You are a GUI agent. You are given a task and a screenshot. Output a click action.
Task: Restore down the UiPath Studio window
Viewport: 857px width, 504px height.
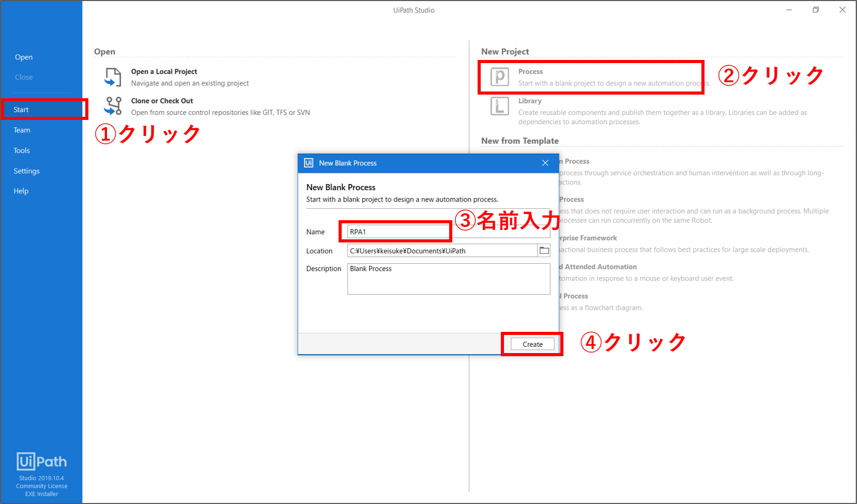pos(816,10)
